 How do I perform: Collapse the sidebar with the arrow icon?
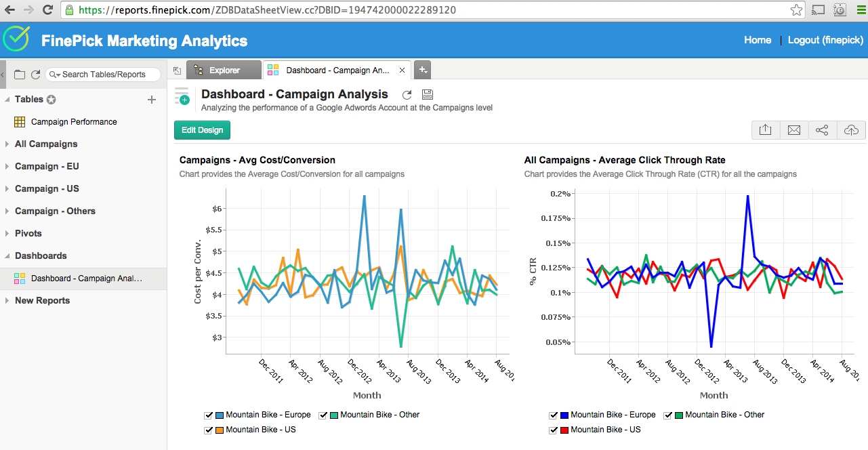(2, 76)
